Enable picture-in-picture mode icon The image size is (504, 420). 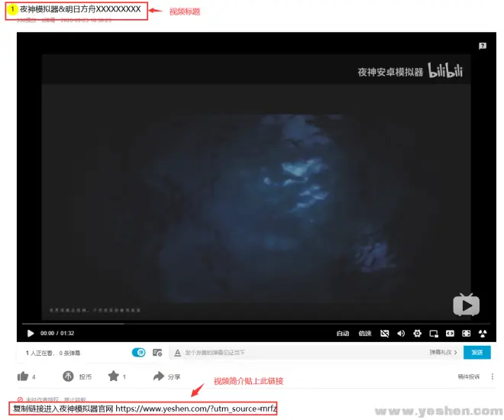tap(434, 334)
